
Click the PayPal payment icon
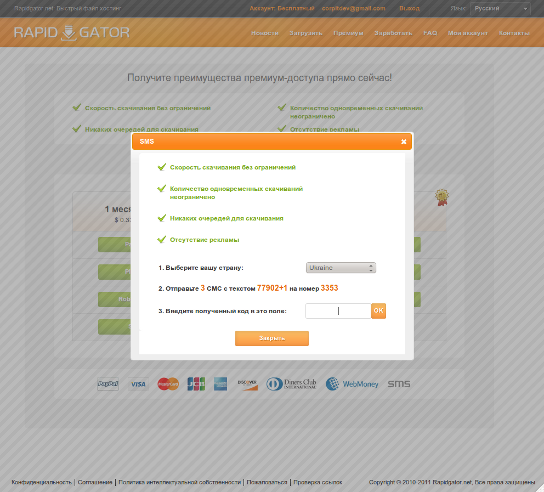[108, 384]
